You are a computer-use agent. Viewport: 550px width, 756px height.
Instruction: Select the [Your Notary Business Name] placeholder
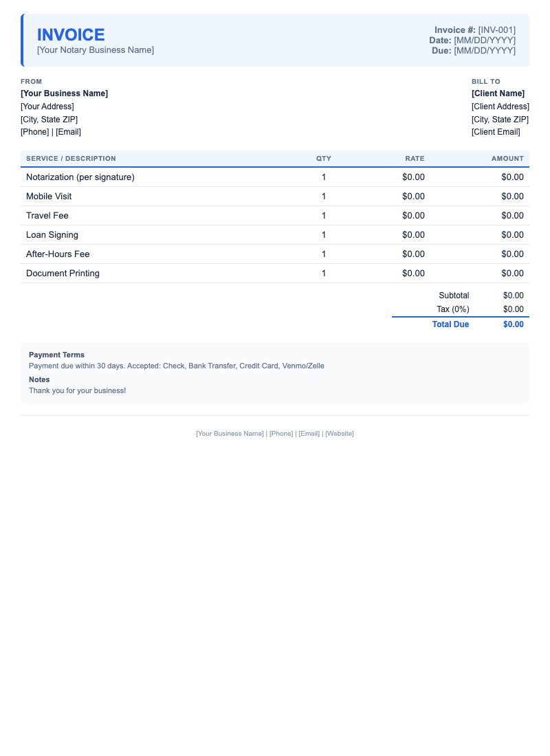(x=96, y=50)
